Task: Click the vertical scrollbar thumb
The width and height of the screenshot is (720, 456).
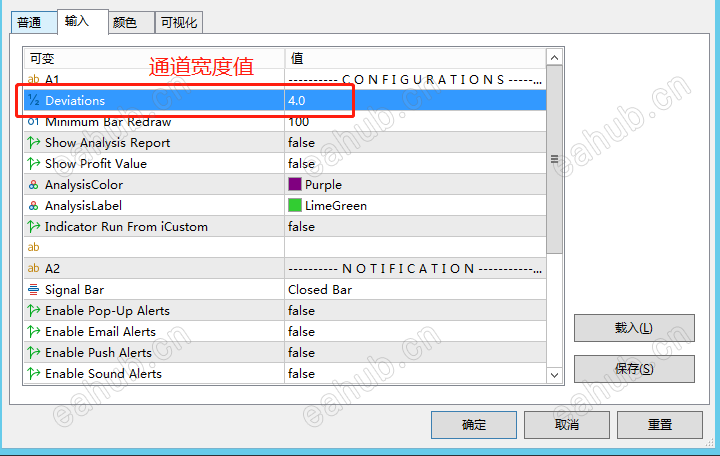Action: tap(554, 159)
